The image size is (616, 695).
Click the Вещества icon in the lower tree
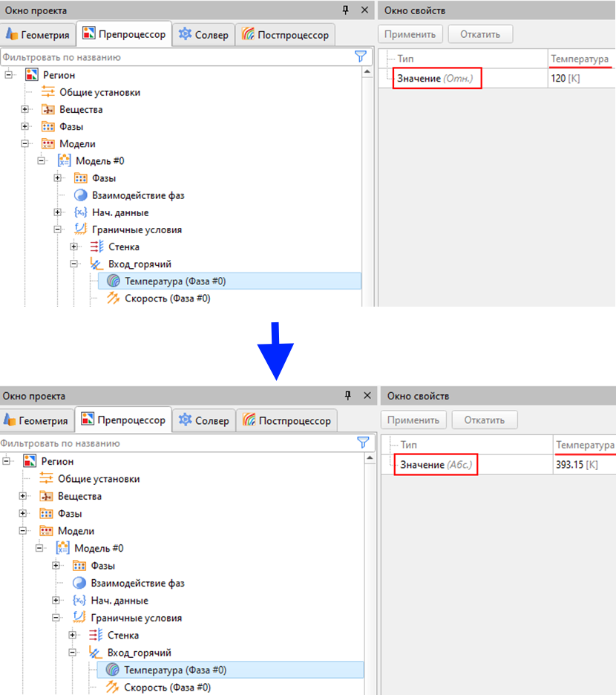47,496
